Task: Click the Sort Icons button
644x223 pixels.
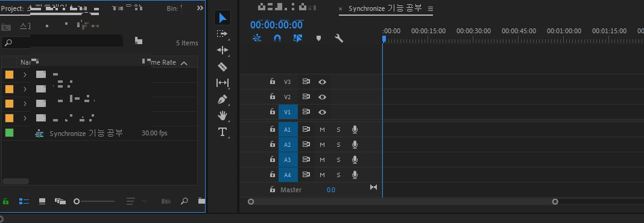Action: [131, 201]
